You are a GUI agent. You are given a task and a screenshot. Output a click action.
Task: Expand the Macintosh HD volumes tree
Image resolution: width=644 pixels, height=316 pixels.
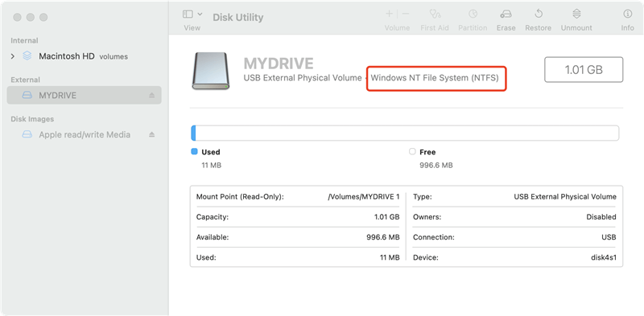pyautogui.click(x=13, y=56)
